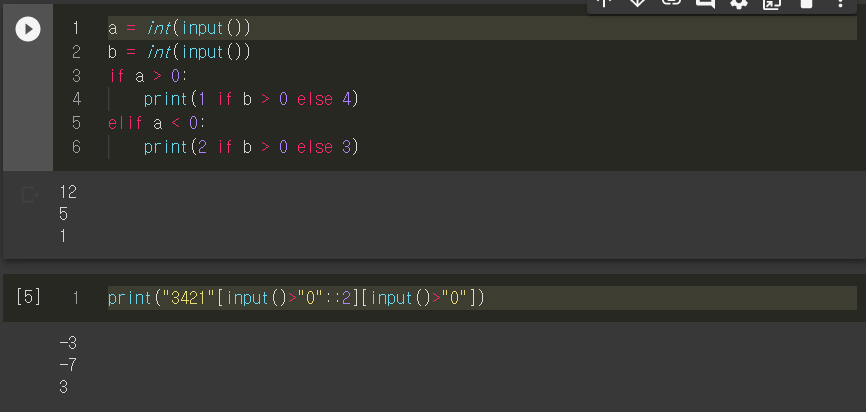Click code line b = int(input())
This screenshot has width=866, height=412.
(179, 52)
